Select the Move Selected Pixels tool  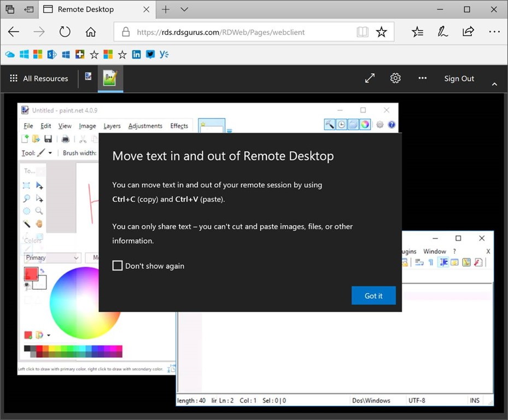point(39,185)
